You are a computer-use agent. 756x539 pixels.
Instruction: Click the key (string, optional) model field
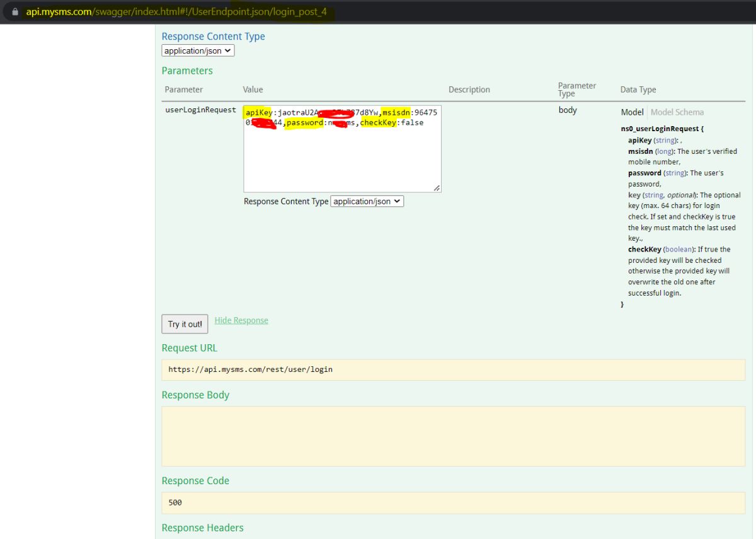pyautogui.click(x=683, y=217)
